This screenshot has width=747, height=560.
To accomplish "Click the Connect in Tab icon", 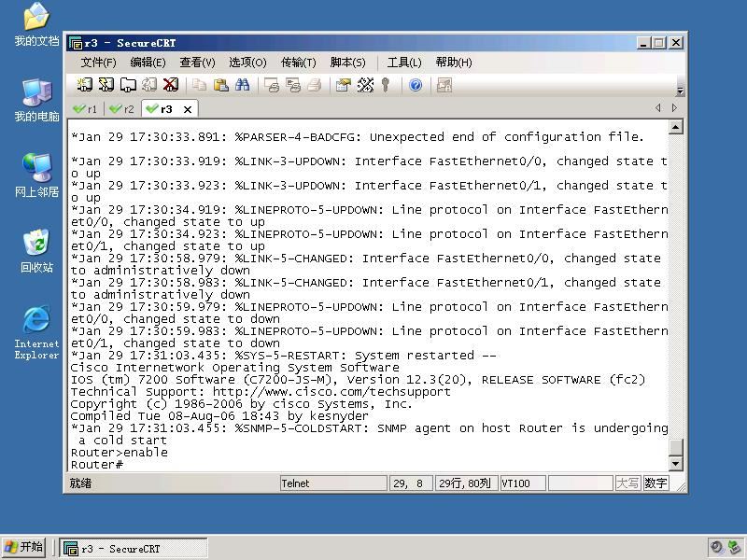I will click(128, 85).
